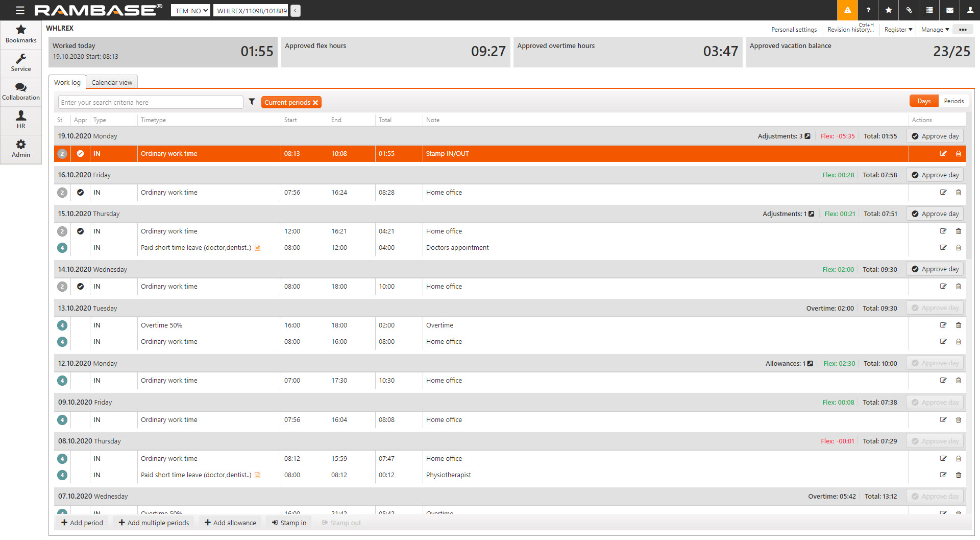Open the TEM-NO company dropdown

pyautogui.click(x=190, y=11)
